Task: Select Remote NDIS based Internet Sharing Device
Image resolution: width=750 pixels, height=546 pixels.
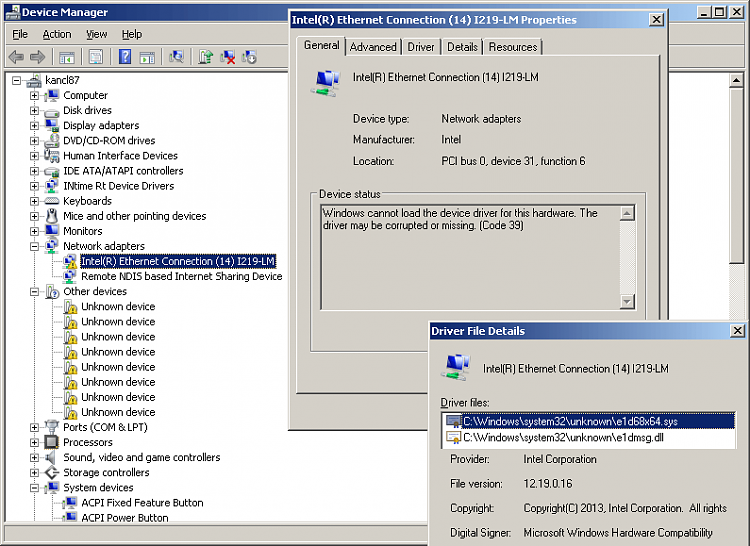Action: [x=182, y=276]
